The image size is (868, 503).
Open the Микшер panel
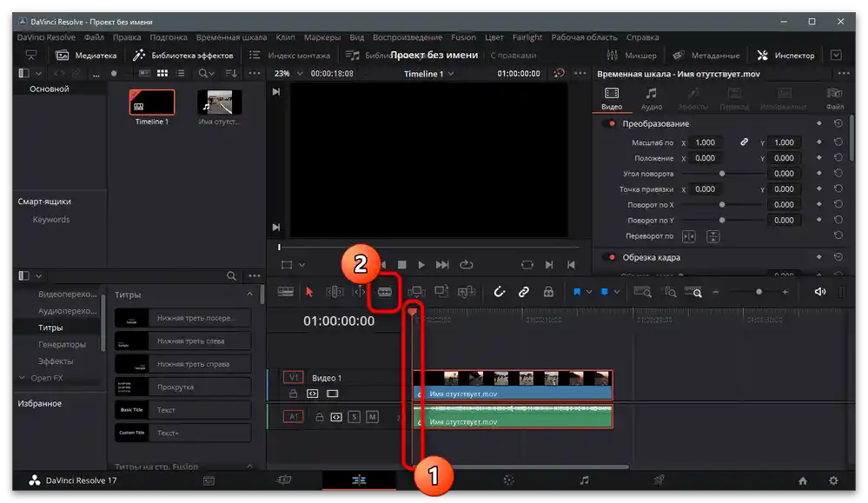[631, 56]
